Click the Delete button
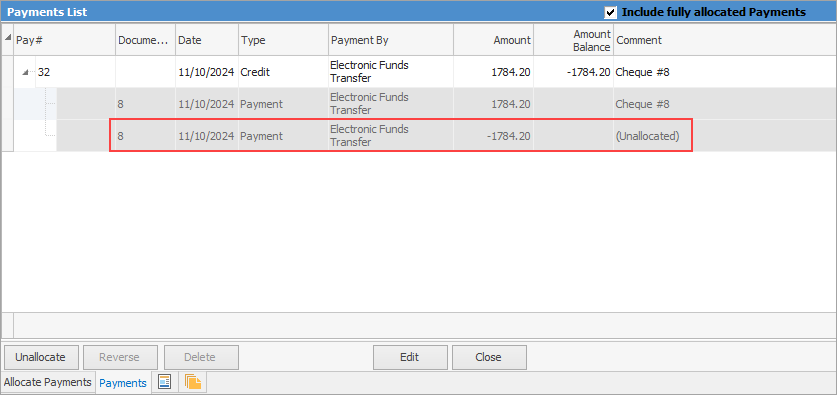837x395 pixels. pyautogui.click(x=201, y=357)
